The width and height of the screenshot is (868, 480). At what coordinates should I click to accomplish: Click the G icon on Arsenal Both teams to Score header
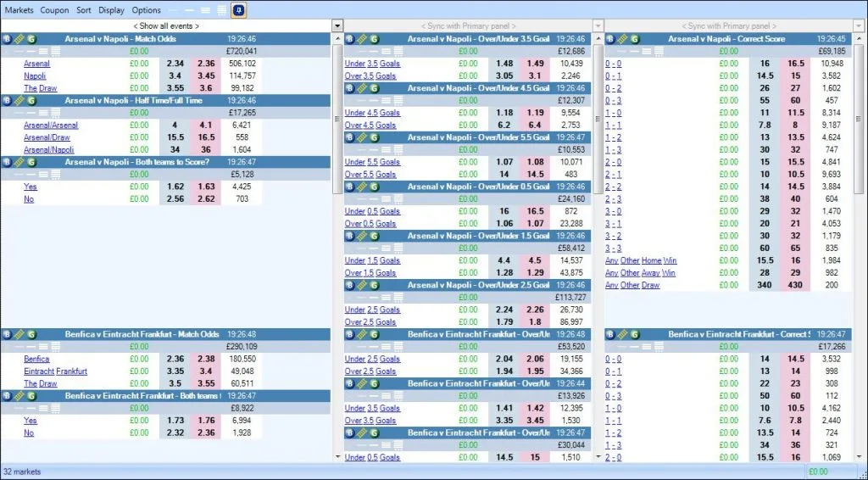(x=31, y=162)
